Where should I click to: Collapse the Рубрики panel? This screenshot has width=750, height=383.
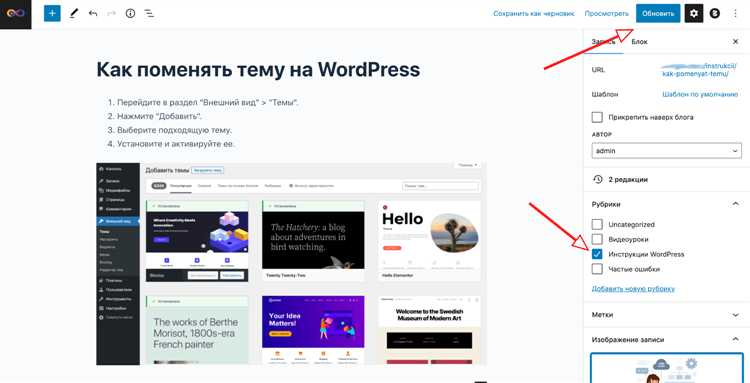coord(666,204)
